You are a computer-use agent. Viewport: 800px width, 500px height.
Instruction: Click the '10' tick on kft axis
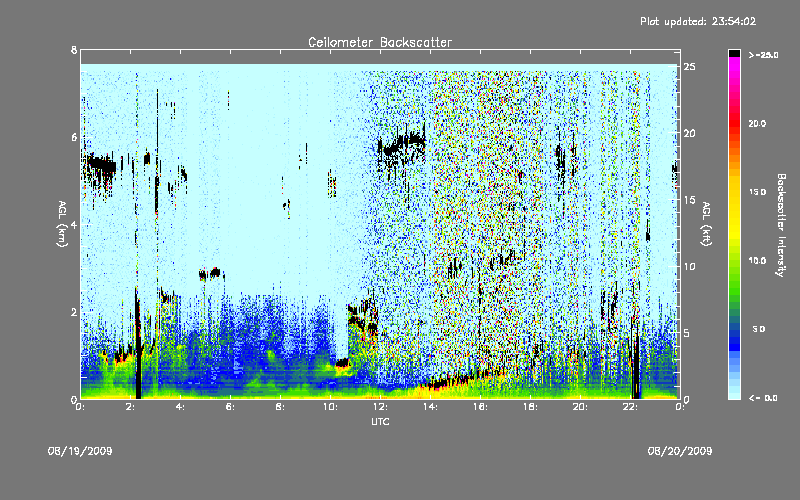click(689, 266)
